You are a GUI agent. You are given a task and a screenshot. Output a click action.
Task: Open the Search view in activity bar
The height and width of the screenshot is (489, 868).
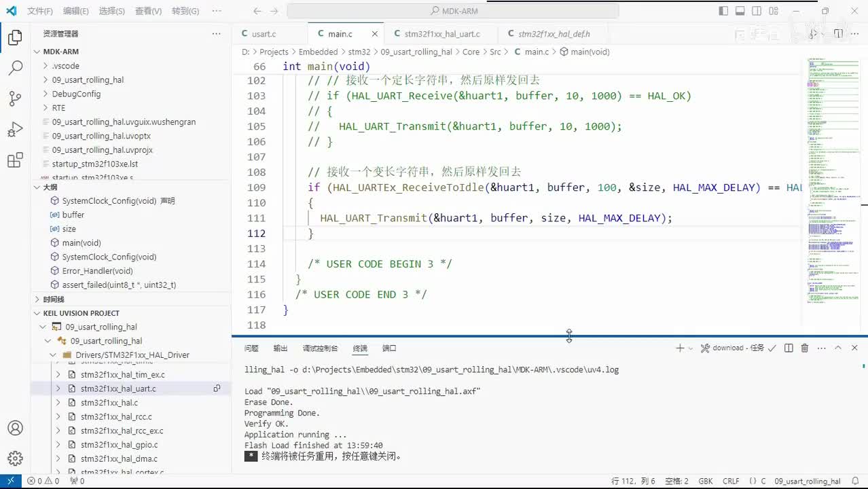15,68
